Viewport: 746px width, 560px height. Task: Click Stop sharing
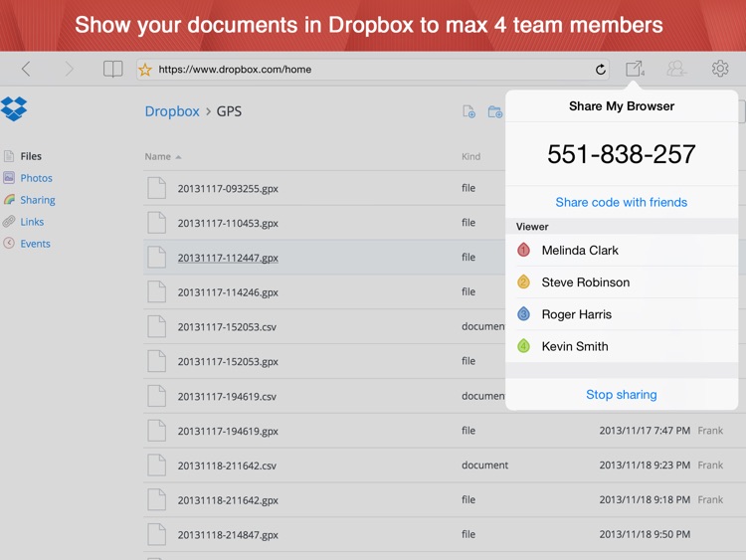tap(622, 395)
